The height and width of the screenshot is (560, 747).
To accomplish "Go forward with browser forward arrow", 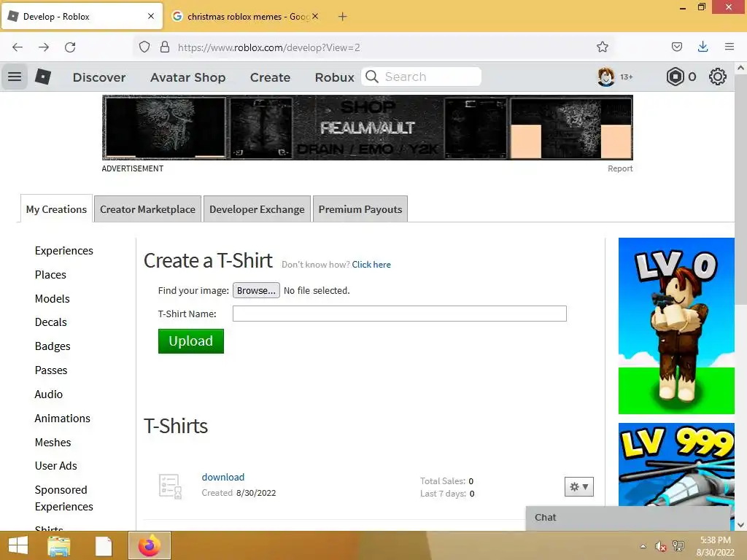I will tap(44, 47).
